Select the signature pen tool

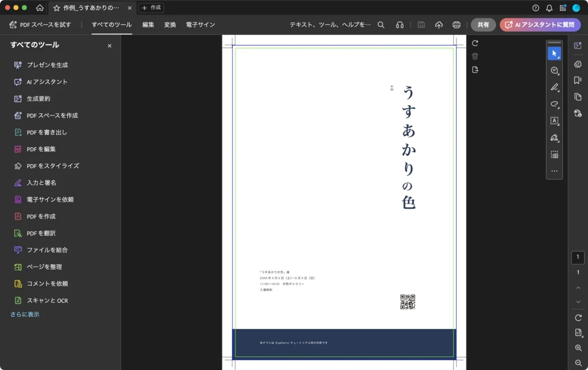[x=554, y=138]
